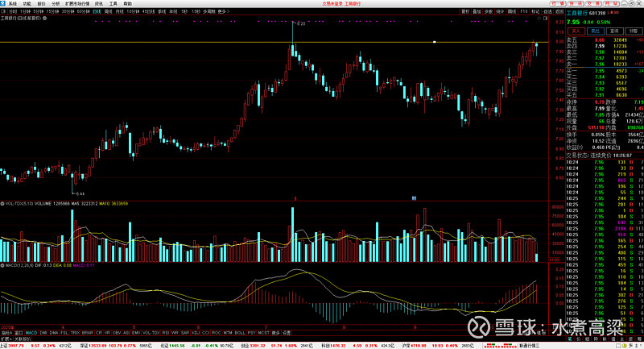Select the 年线 period tab

(x=173, y=11)
